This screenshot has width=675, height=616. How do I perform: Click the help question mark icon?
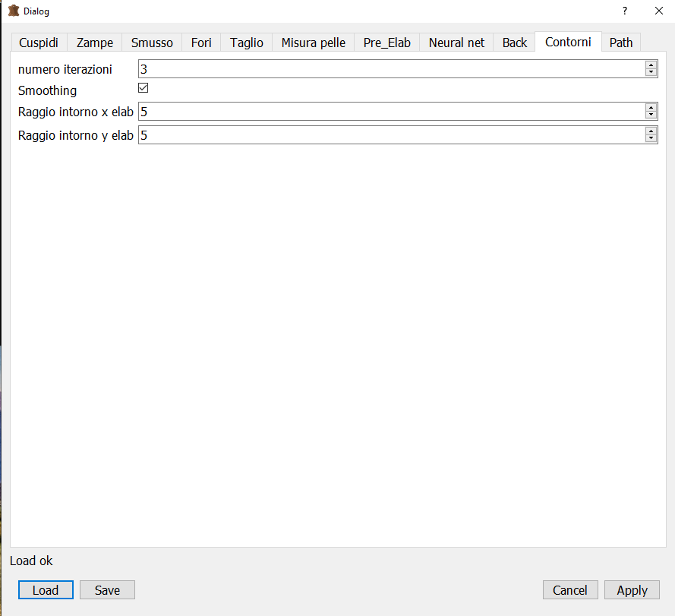[624, 11]
